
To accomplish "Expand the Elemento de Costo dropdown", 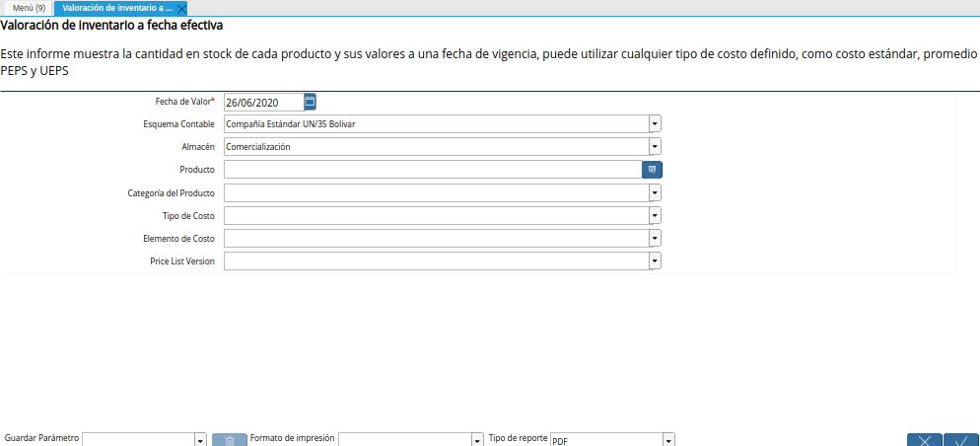I will tap(655, 238).
